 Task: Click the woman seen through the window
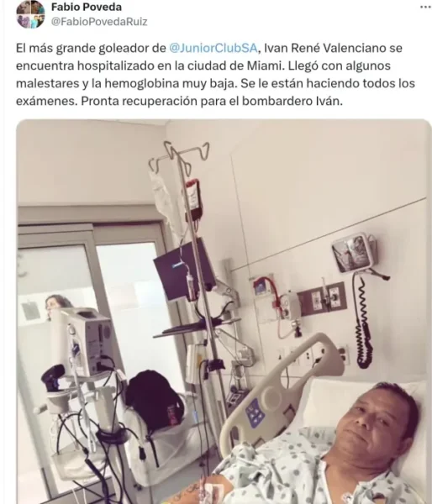(x=57, y=306)
